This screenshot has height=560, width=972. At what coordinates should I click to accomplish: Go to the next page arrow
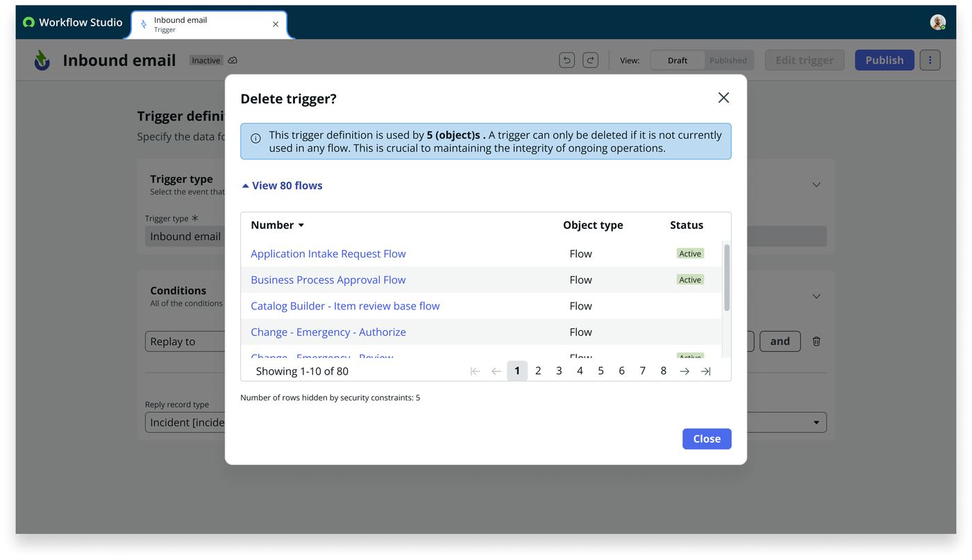click(685, 371)
